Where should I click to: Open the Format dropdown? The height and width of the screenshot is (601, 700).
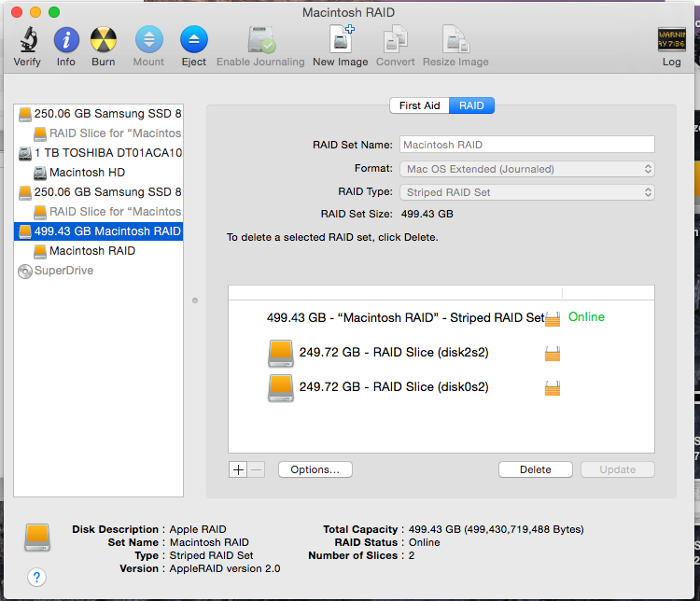click(x=526, y=169)
